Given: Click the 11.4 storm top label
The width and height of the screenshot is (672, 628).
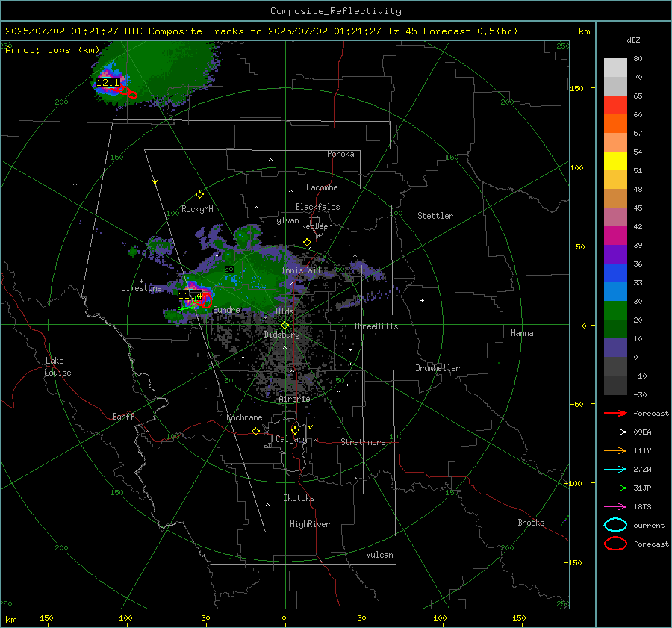Looking at the screenshot, I should [x=190, y=296].
